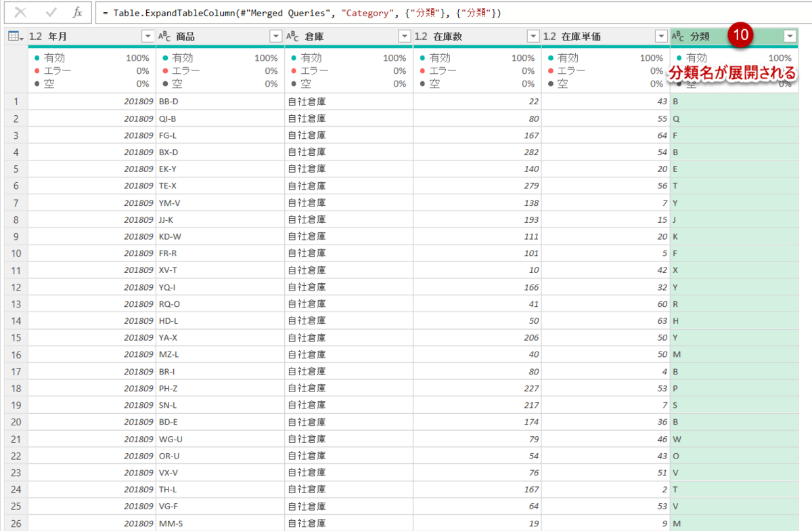Image resolution: width=812 pixels, height=531 pixels.
Task: Click the fx formula icon in formula bar
Action: point(78,12)
